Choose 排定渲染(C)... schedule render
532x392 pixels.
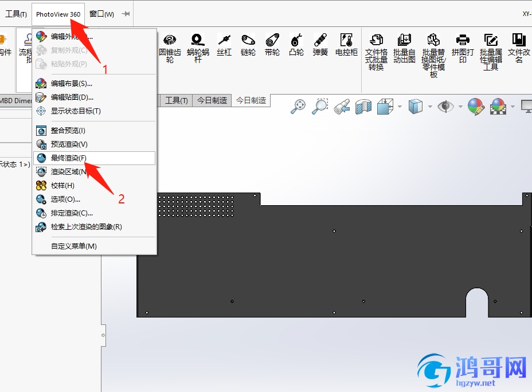(95, 213)
